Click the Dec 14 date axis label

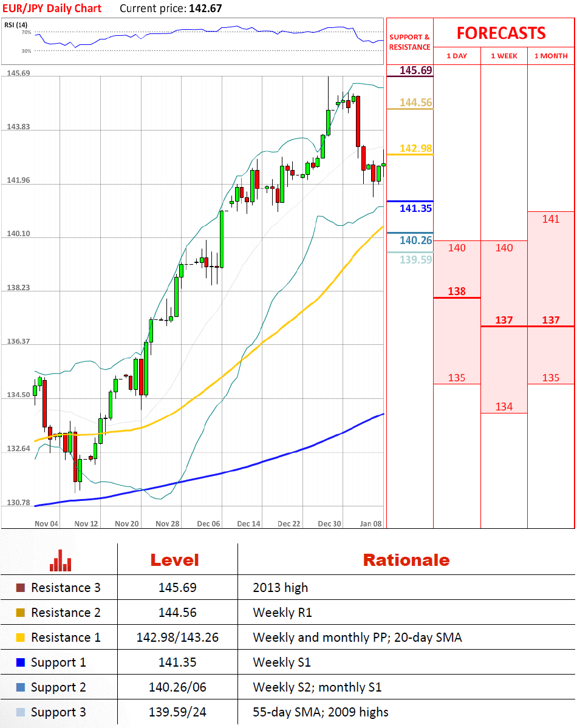[x=248, y=523]
